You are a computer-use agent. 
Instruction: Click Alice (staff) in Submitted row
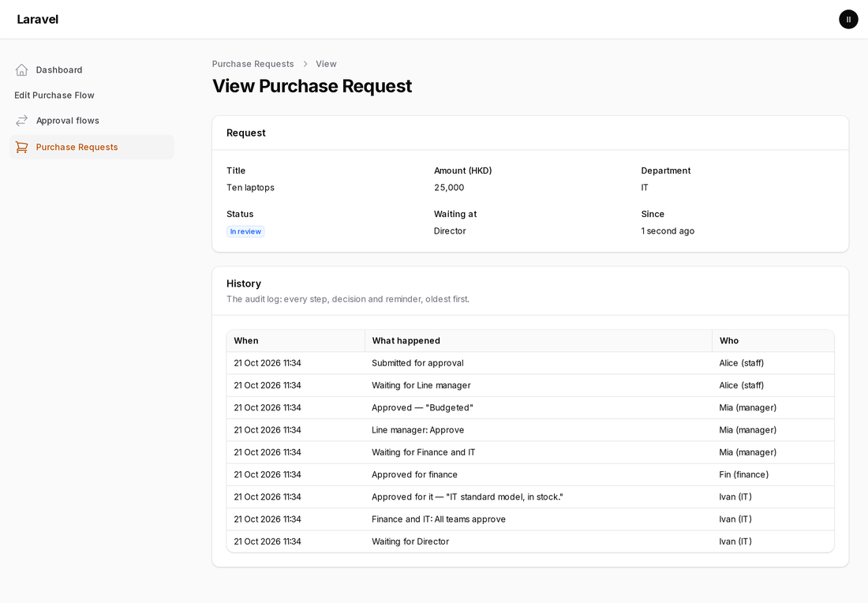(741, 363)
